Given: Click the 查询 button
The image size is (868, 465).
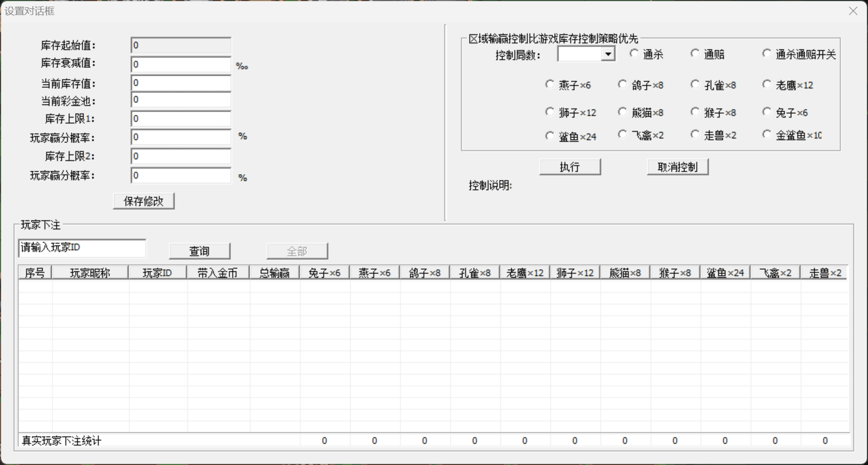Looking at the screenshot, I should tap(200, 251).
